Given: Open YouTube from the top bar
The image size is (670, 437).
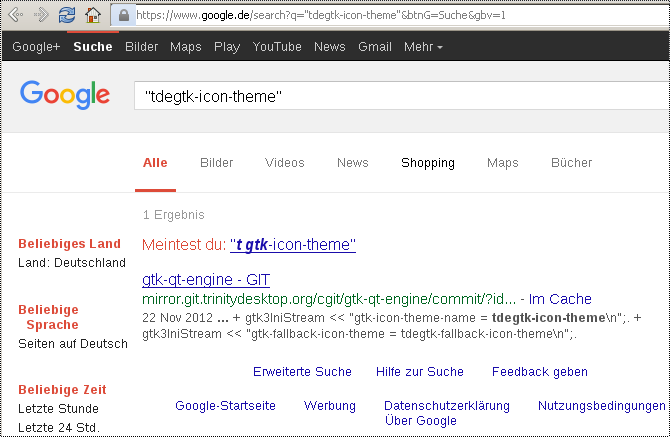Looking at the screenshot, I should 277,47.
